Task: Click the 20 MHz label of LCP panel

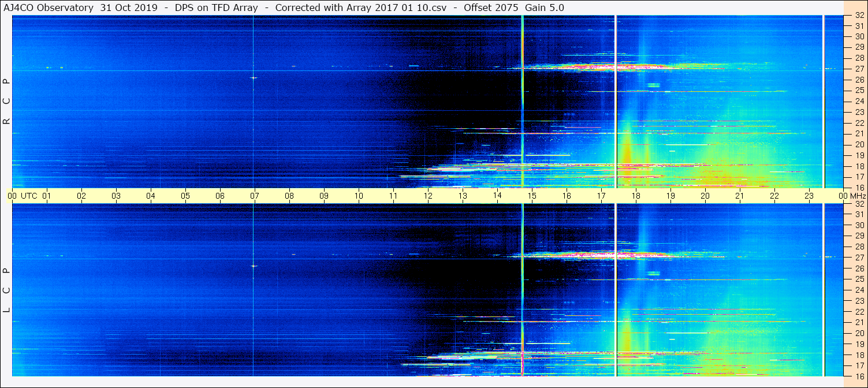Action: click(x=859, y=333)
